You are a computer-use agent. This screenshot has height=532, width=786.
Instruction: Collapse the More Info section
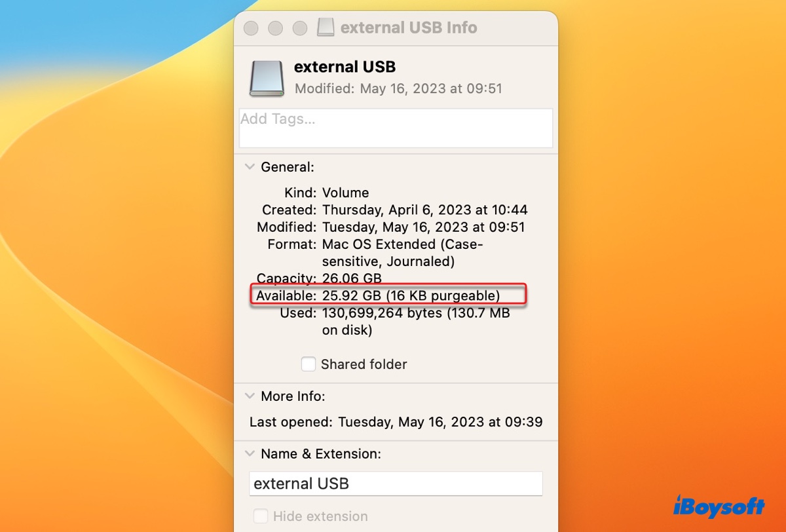250,396
